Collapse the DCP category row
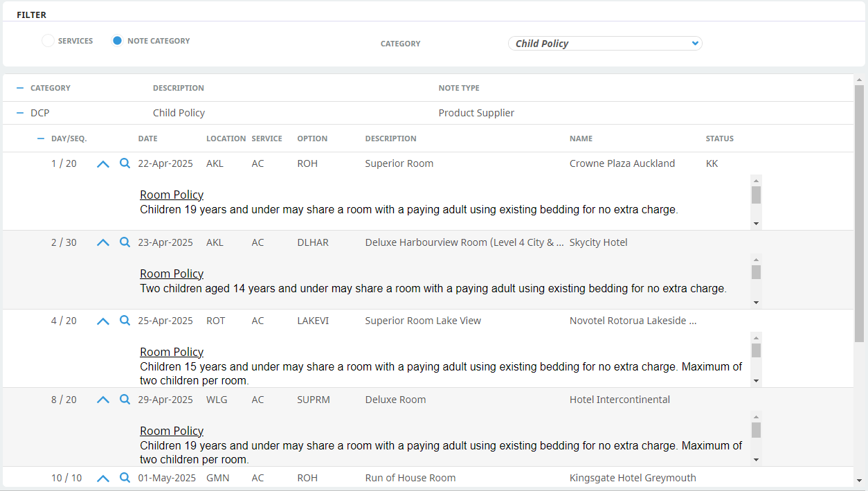The image size is (868, 491). tap(20, 113)
